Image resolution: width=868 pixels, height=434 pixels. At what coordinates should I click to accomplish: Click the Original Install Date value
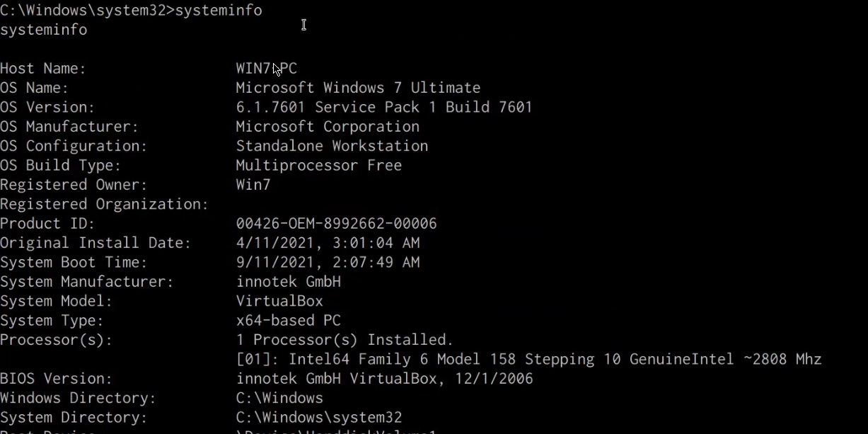327,243
